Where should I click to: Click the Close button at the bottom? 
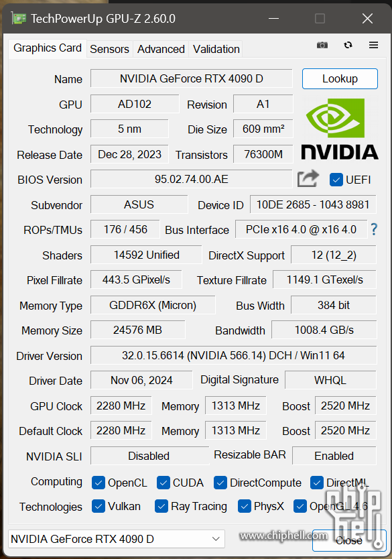point(349,540)
